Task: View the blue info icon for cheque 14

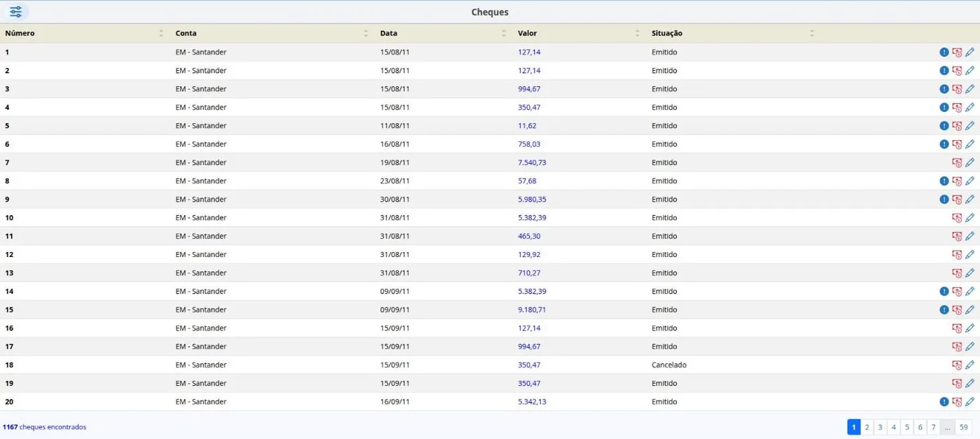Action: 944,291
